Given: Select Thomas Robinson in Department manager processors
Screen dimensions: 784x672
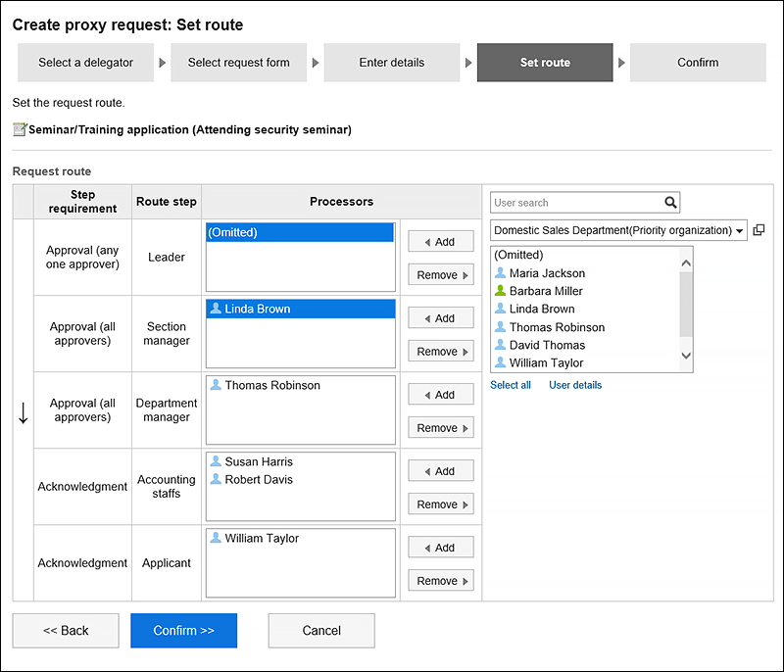Looking at the screenshot, I should tap(300, 385).
